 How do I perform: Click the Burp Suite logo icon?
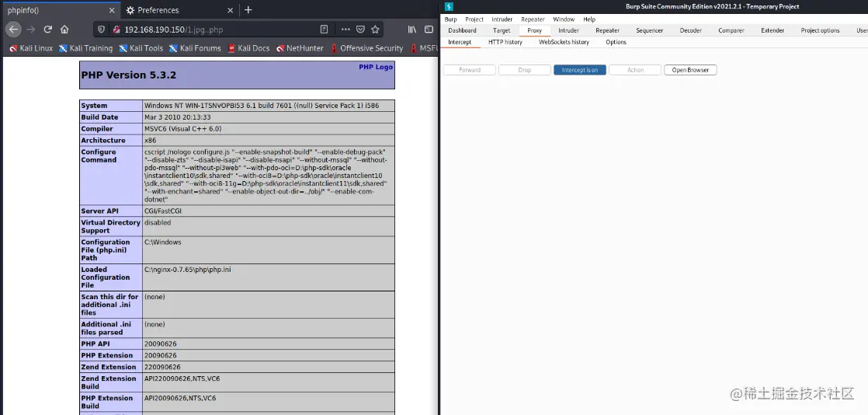449,7
